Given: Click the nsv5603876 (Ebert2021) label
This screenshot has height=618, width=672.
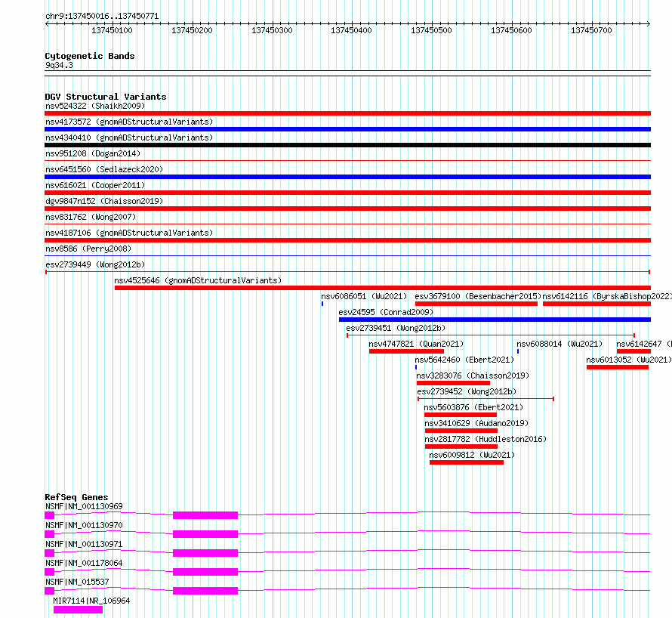Looking at the screenshot, I should click(x=473, y=407).
